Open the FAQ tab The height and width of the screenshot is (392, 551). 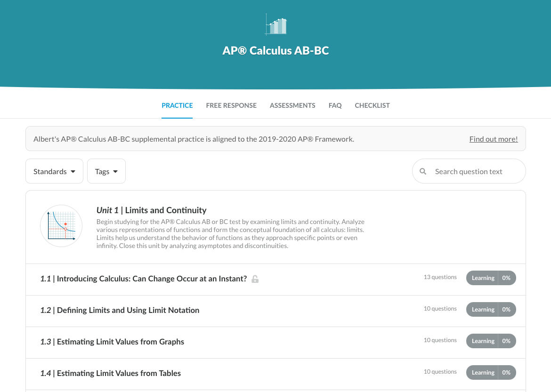click(335, 105)
